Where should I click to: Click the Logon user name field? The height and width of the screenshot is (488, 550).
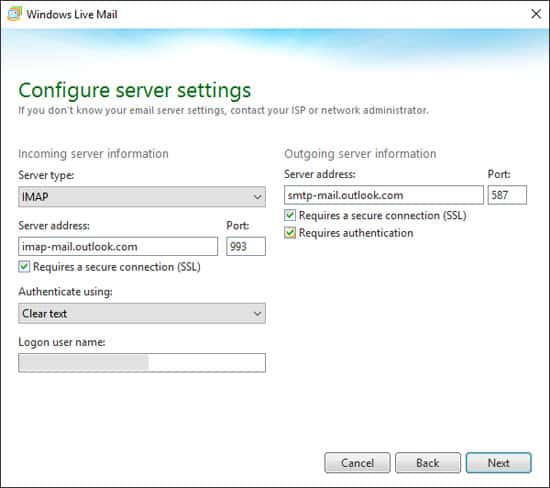pos(142,363)
